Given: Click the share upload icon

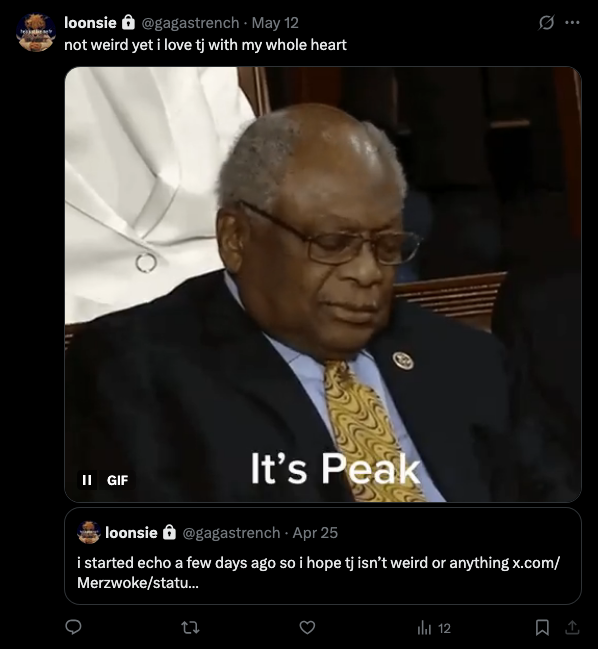Looking at the screenshot, I should pos(572,627).
